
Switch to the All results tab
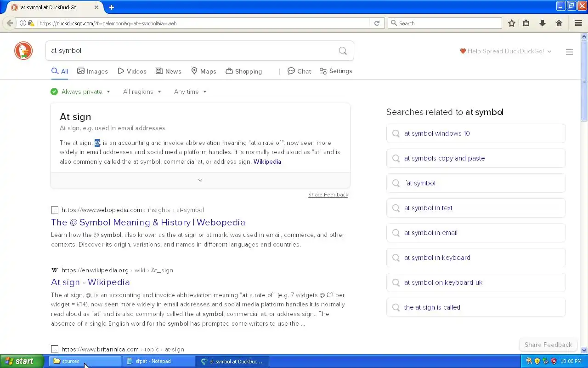click(x=59, y=71)
